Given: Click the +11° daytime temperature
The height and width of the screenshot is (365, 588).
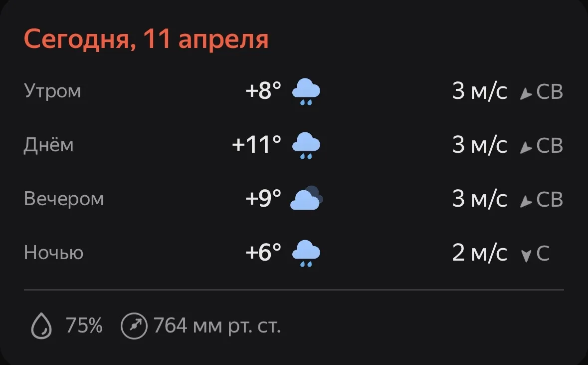Looking at the screenshot, I should (x=257, y=145).
